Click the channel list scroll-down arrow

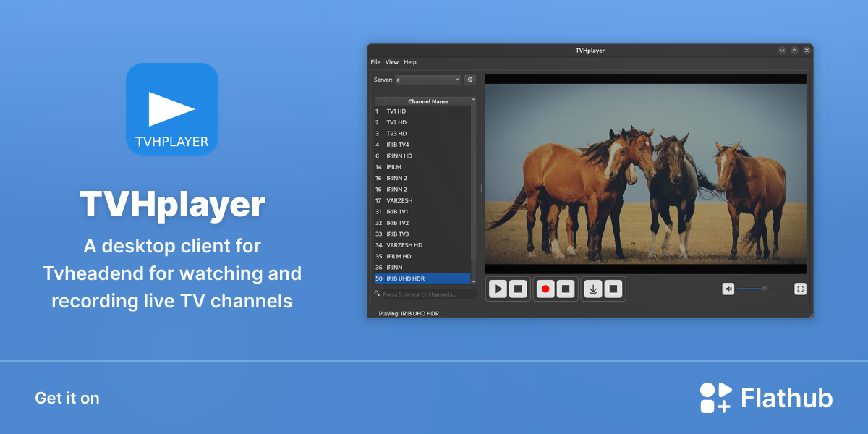tap(474, 281)
